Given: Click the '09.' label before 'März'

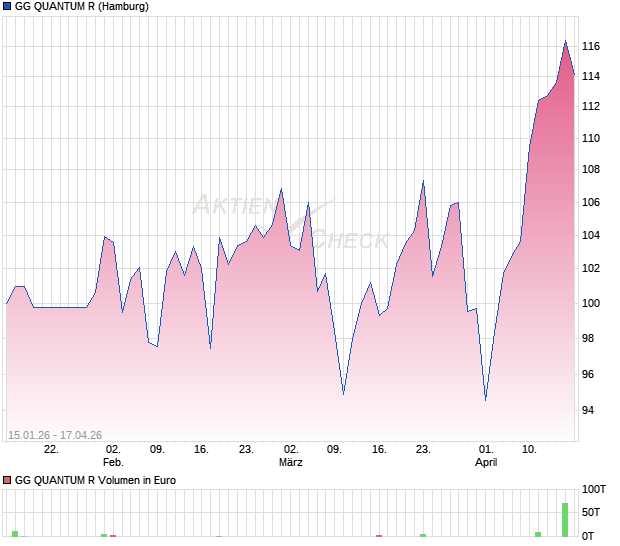Looking at the screenshot, I should 157,449.
